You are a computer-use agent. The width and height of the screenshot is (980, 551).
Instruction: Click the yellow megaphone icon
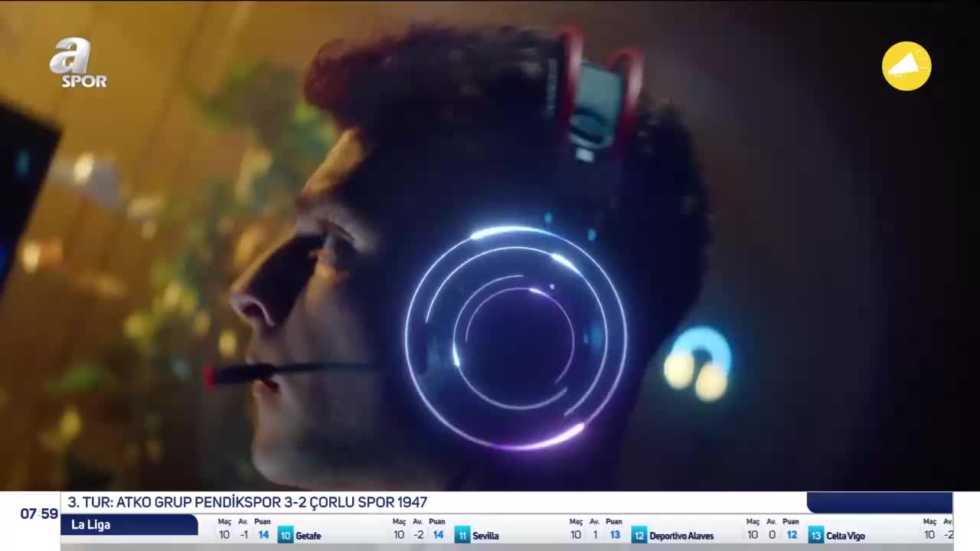coord(906,66)
